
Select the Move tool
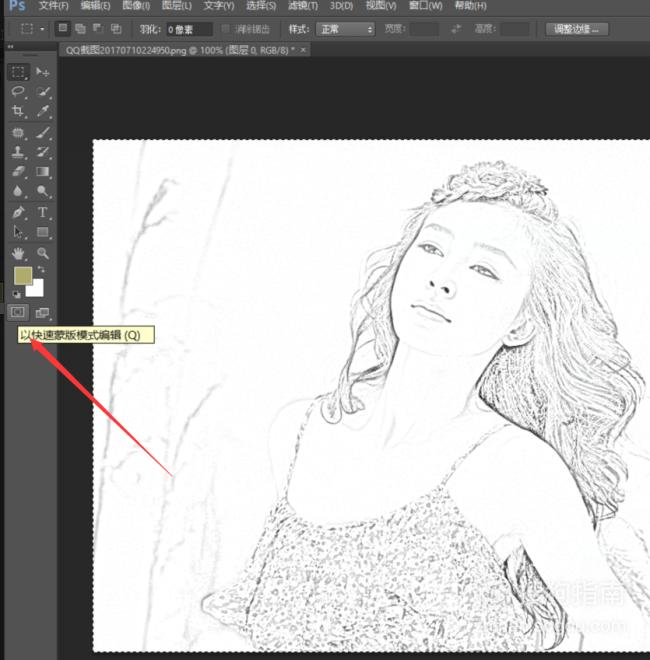43,72
